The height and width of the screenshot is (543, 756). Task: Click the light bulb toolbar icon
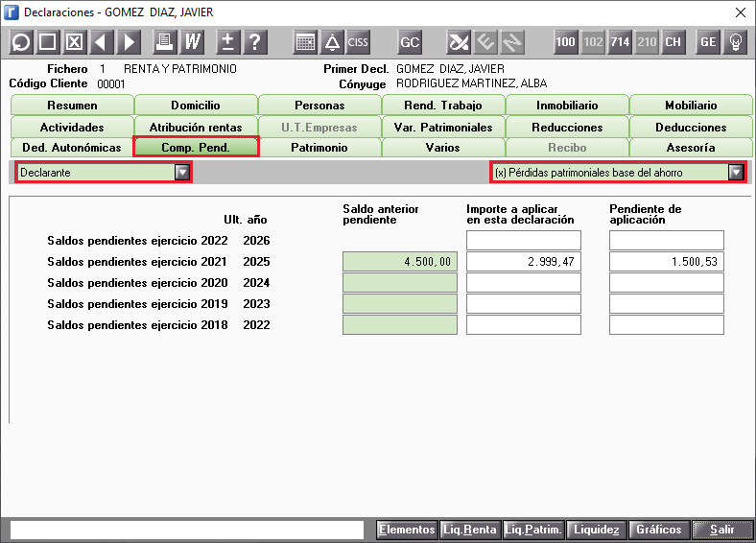tap(735, 42)
